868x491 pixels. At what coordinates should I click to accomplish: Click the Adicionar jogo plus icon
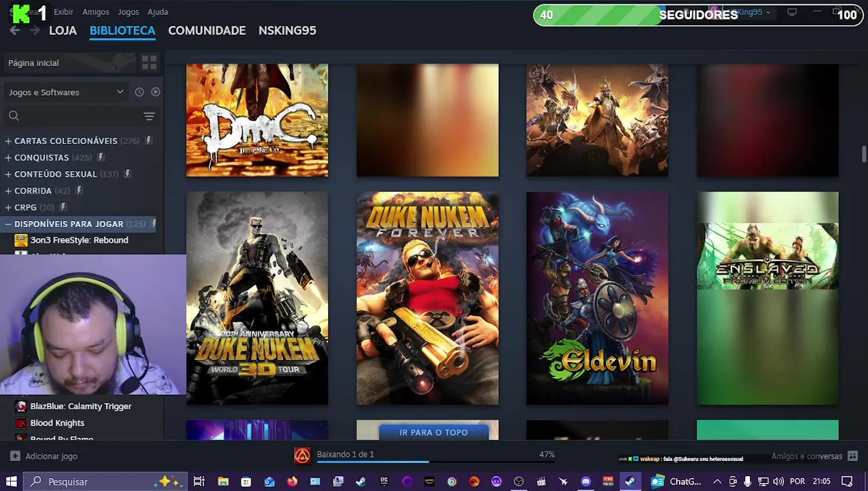coord(15,456)
